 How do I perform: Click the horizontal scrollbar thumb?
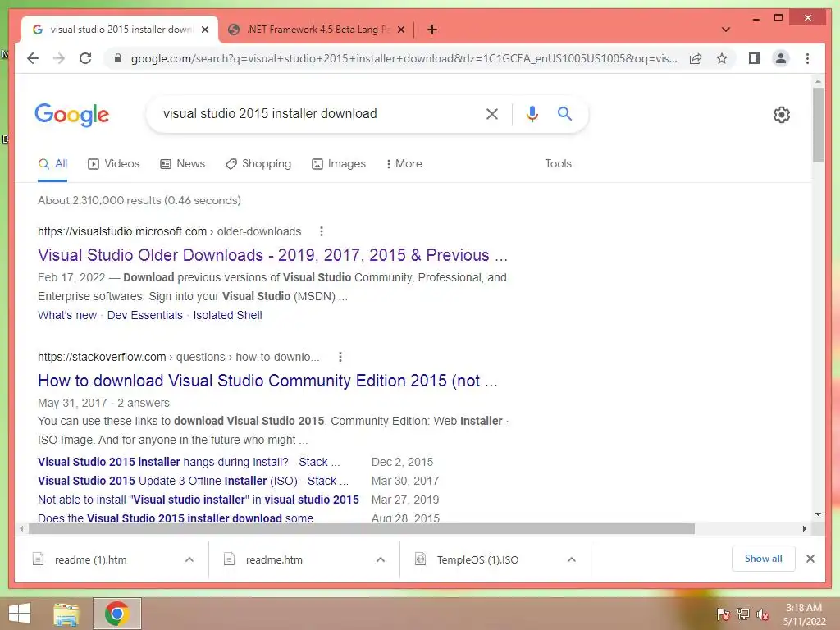click(x=362, y=529)
